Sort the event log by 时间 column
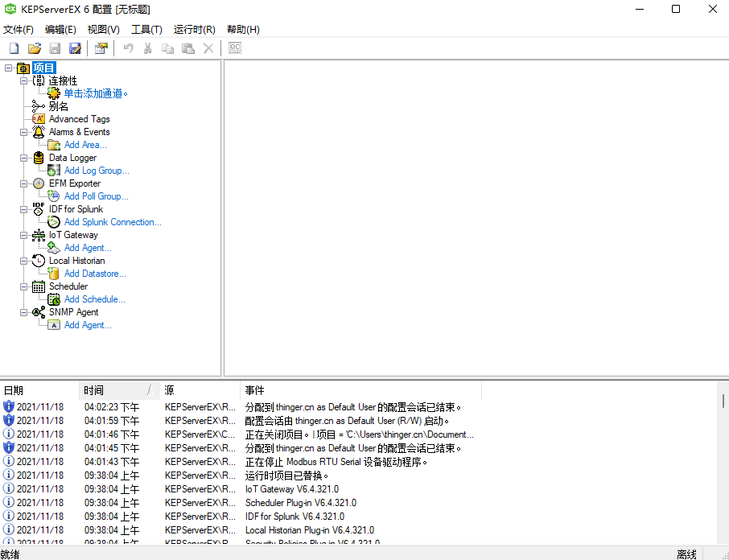The height and width of the screenshot is (560, 729). [x=113, y=390]
